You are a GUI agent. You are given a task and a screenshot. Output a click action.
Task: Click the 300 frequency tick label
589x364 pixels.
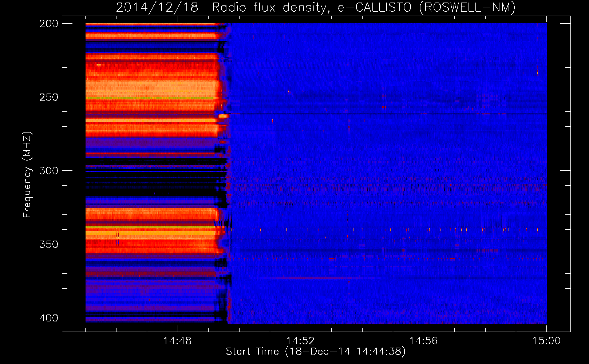click(x=49, y=171)
